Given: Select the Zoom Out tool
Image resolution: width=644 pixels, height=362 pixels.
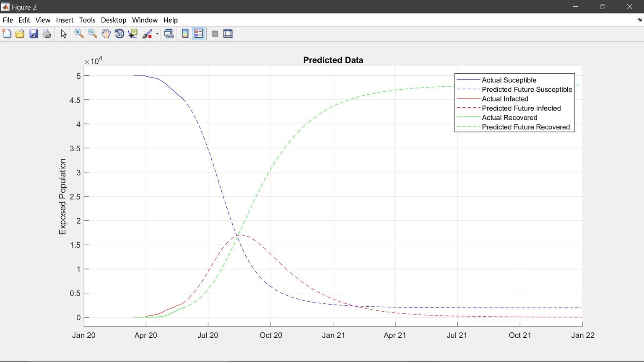Looking at the screenshot, I should [92, 34].
